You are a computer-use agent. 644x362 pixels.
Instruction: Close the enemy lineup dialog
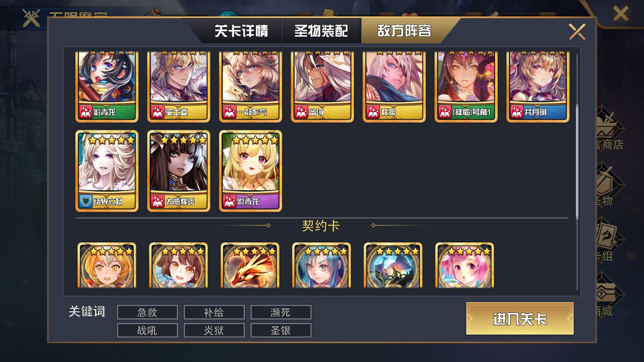click(x=577, y=31)
